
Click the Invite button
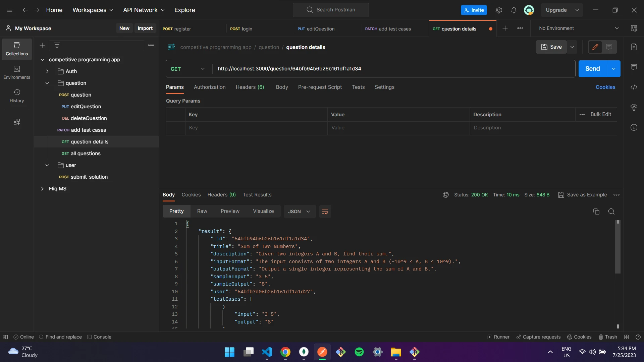tap(474, 10)
